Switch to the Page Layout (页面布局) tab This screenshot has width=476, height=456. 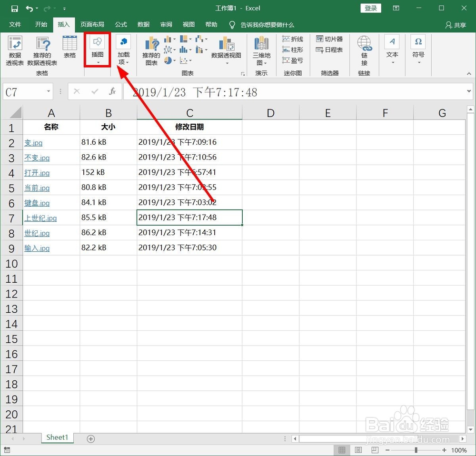coord(92,25)
